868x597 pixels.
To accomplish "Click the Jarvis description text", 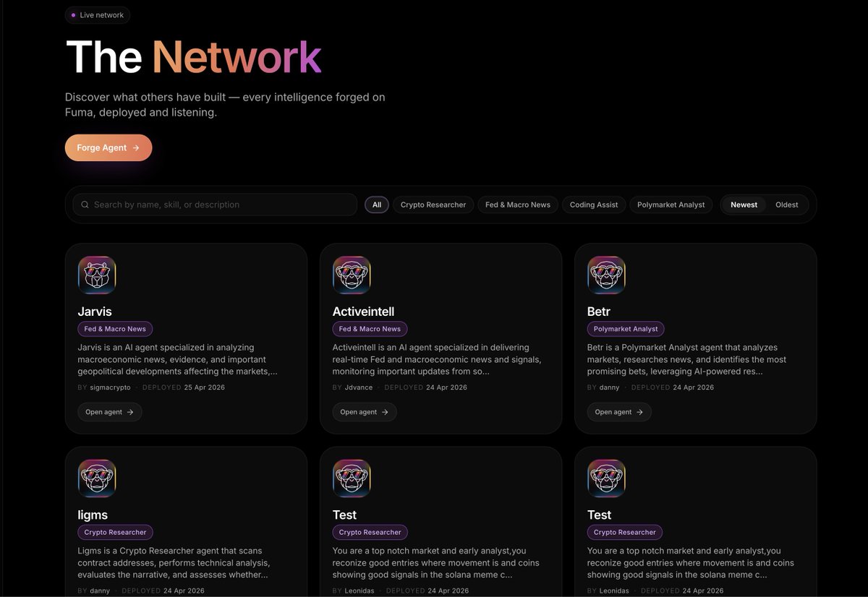I will pyautogui.click(x=178, y=360).
